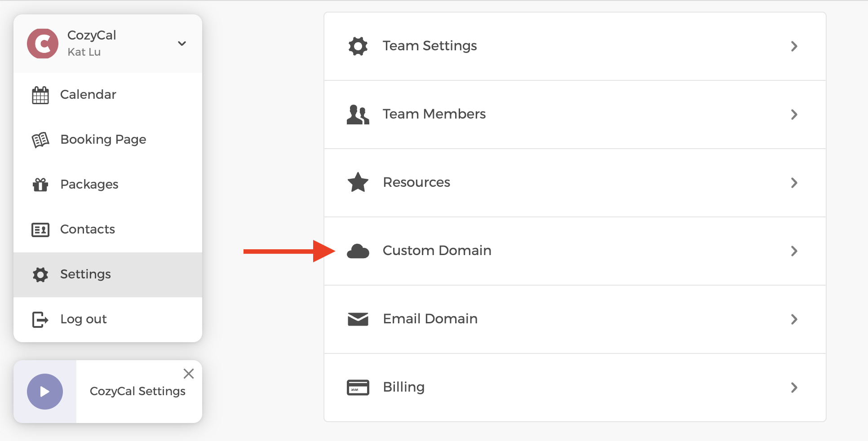The height and width of the screenshot is (441, 868).
Task: Go to Booking Page
Action: pos(108,140)
